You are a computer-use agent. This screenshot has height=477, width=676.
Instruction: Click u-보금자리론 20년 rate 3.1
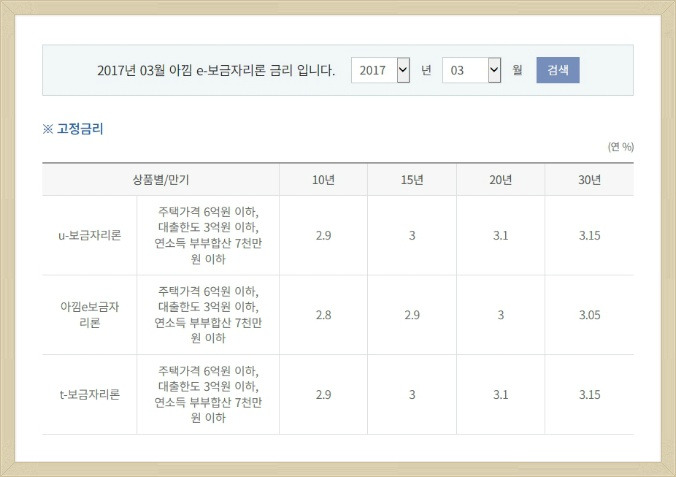[501, 235]
